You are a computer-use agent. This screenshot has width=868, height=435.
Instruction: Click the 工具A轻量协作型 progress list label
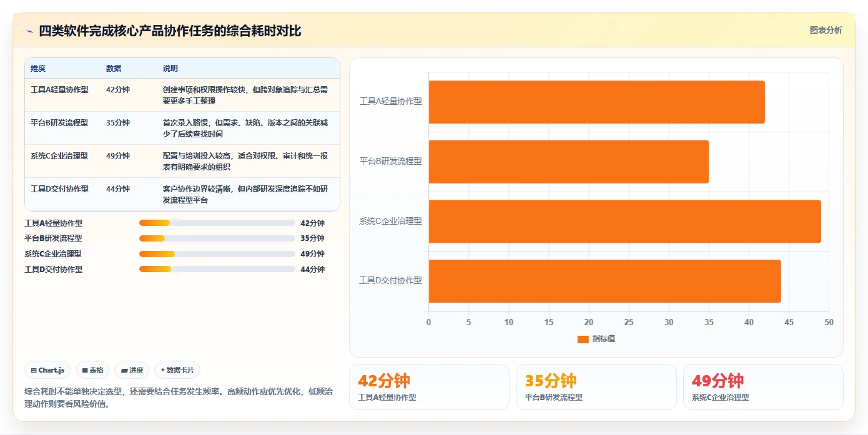pyautogui.click(x=53, y=223)
